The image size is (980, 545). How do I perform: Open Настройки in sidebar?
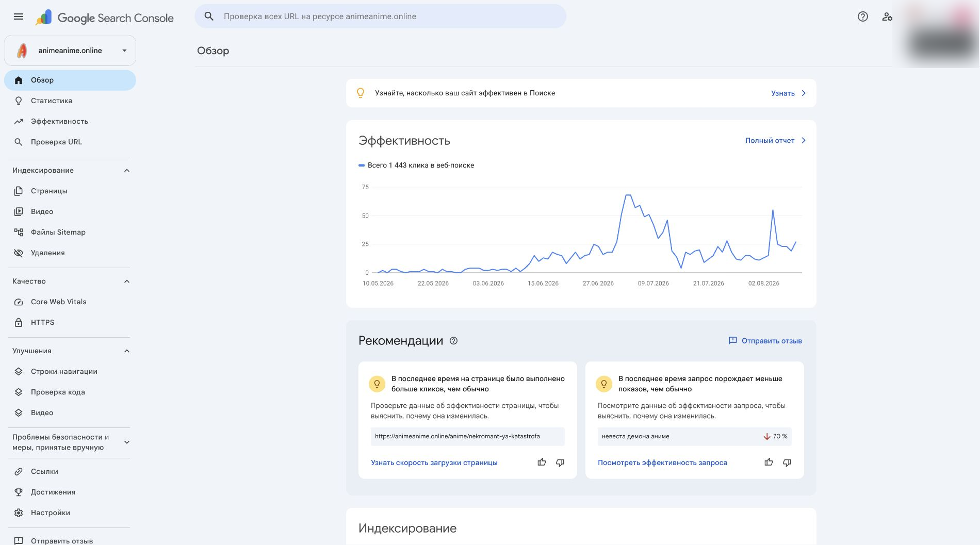pyautogui.click(x=70, y=513)
